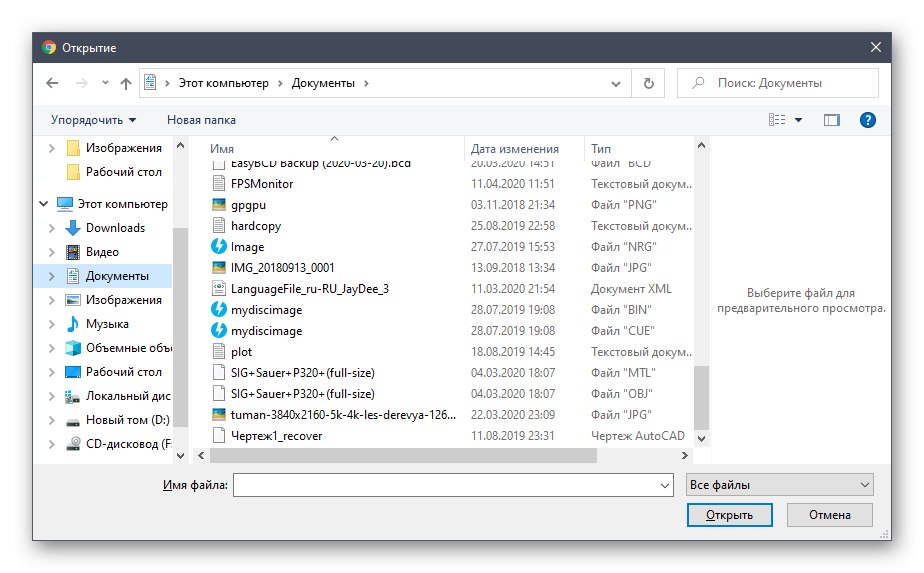Viewport: 924px width, 573px height.
Task: Select the hardcopy text file icon
Action: pyautogui.click(x=219, y=225)
